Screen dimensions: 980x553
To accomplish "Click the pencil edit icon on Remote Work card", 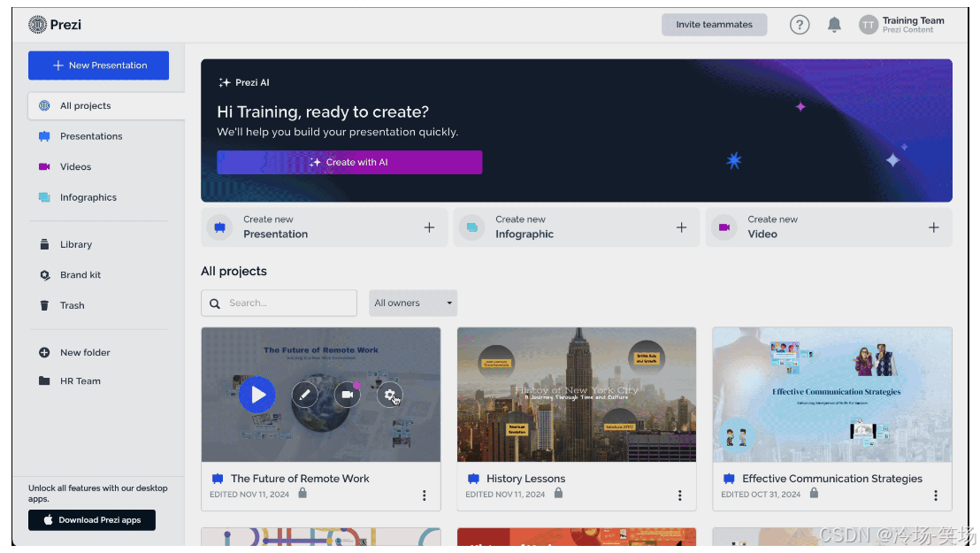I will [305, 395].
